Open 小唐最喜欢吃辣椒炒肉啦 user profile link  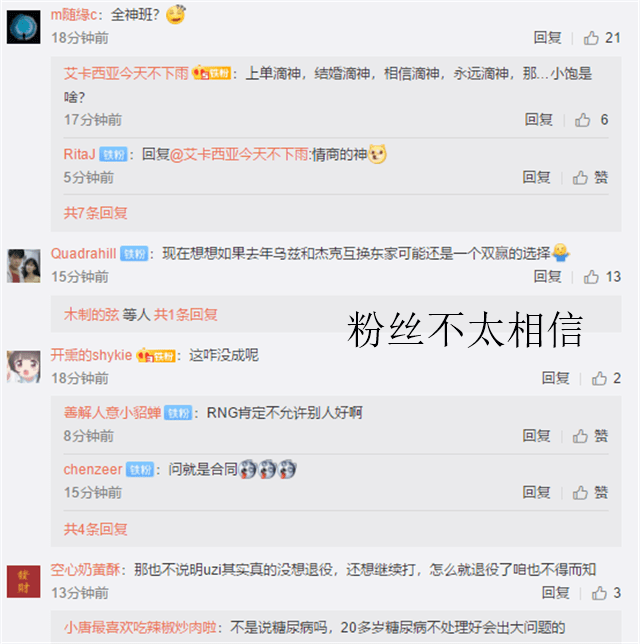click(140, 627)
